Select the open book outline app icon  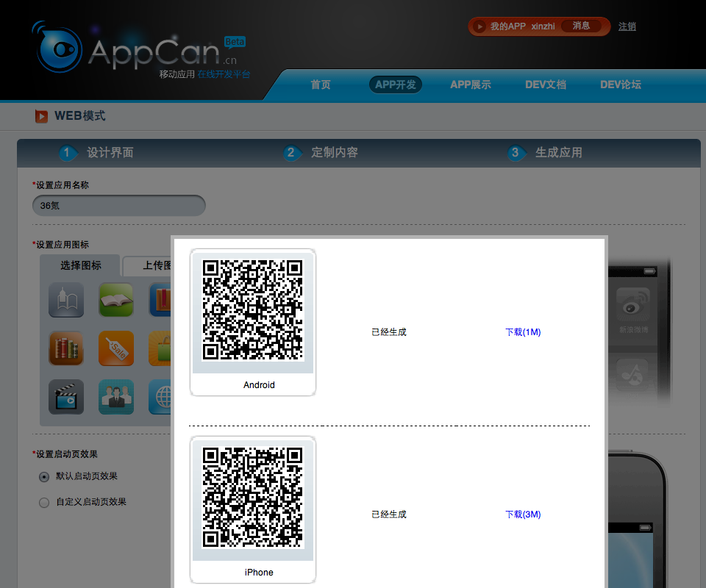[x=66, y=300]
